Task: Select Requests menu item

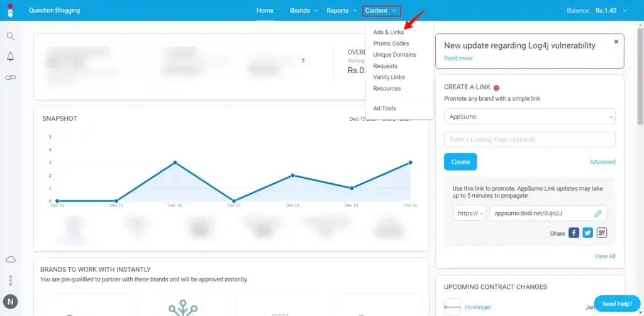Action: point(386,65)
